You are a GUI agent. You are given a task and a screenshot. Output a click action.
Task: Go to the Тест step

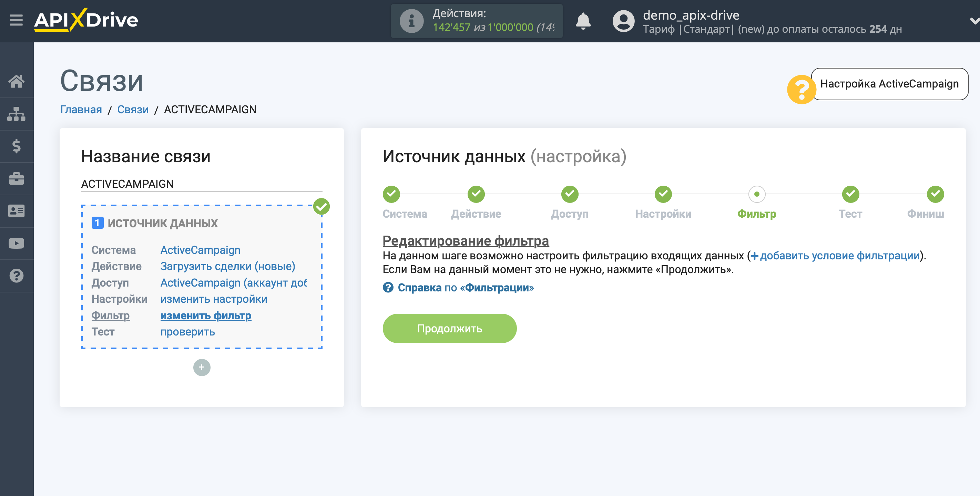[850, 214]
